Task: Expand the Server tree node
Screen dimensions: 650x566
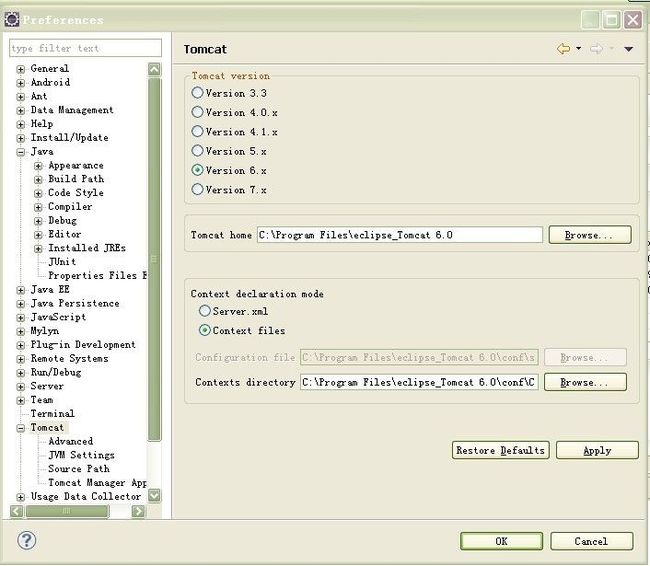Action: 20,387
